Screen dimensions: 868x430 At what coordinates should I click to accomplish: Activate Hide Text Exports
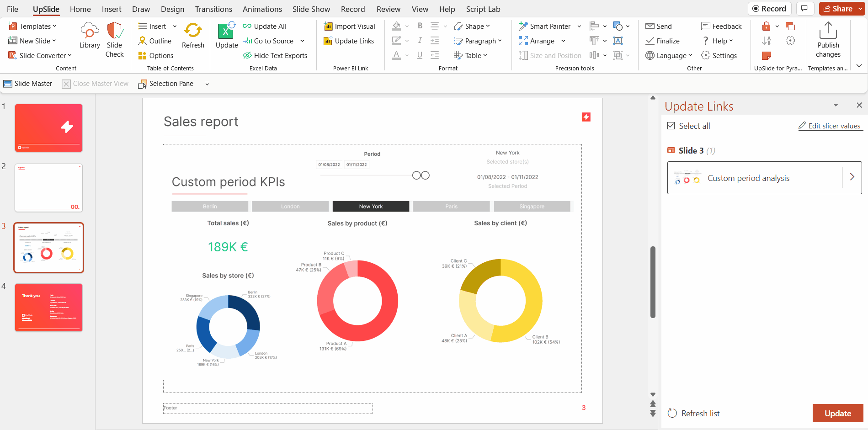click(275, 55)
